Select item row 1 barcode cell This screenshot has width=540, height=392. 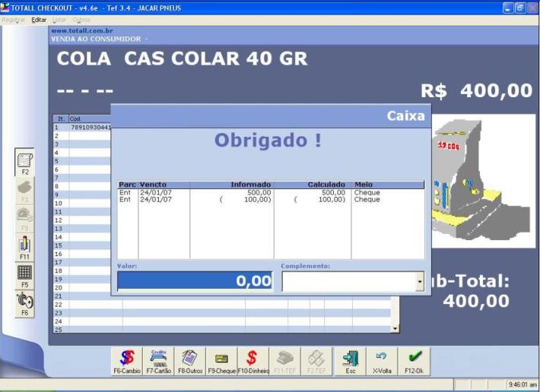[91, 128]
